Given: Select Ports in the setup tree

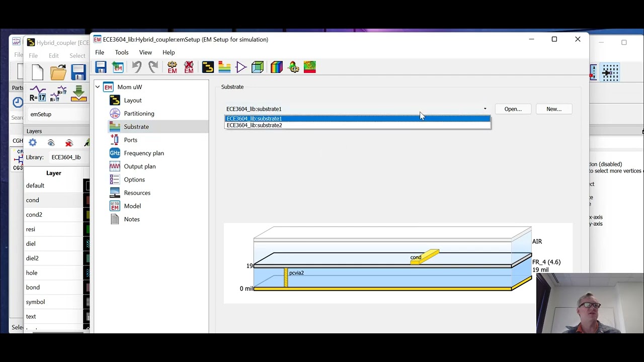Looking at the screenshot, I should click(130, 140).
